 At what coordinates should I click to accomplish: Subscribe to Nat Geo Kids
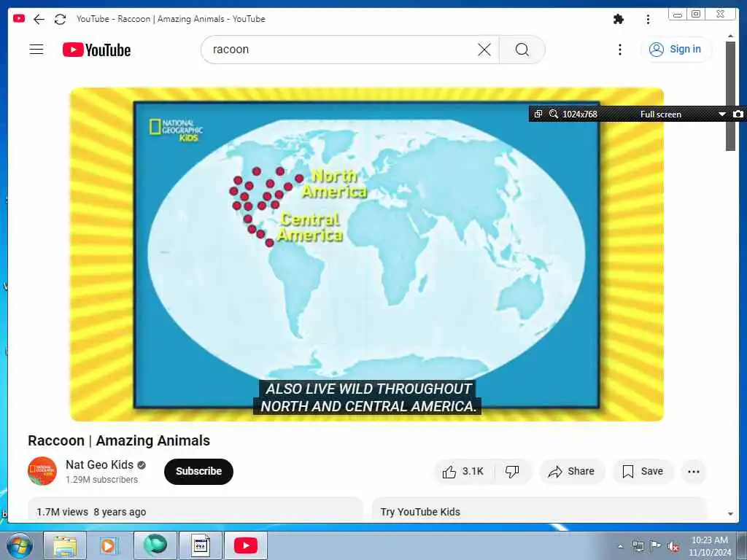pos(198,472)
